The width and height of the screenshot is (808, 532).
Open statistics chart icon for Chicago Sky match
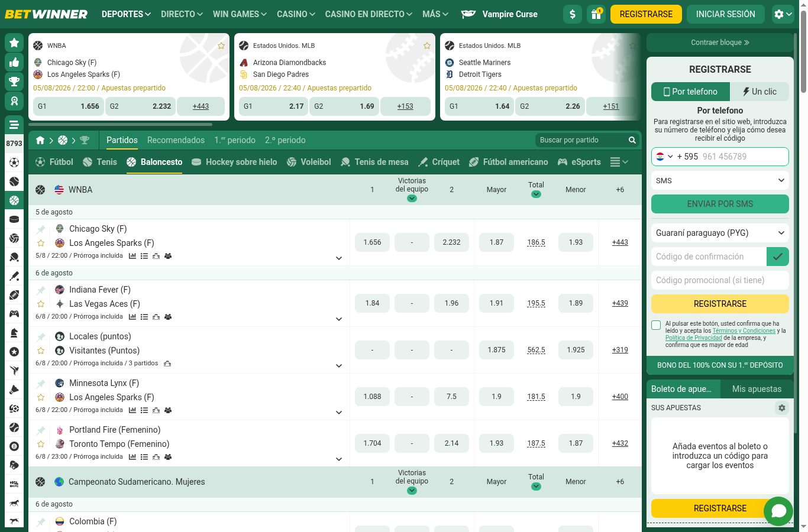[x=132, y=256]
